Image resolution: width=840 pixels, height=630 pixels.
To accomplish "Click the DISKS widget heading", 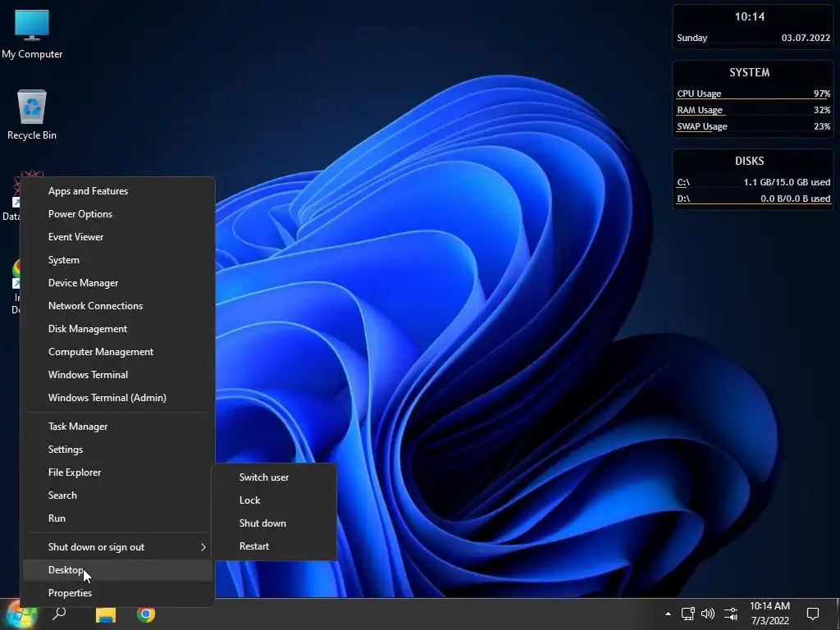I will (750, 161).
